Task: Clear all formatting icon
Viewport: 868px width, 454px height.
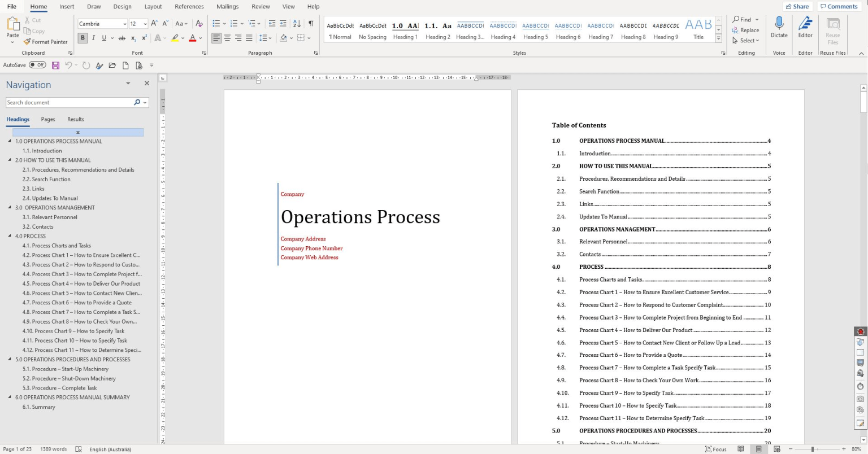Action: (x=199, y=24)
